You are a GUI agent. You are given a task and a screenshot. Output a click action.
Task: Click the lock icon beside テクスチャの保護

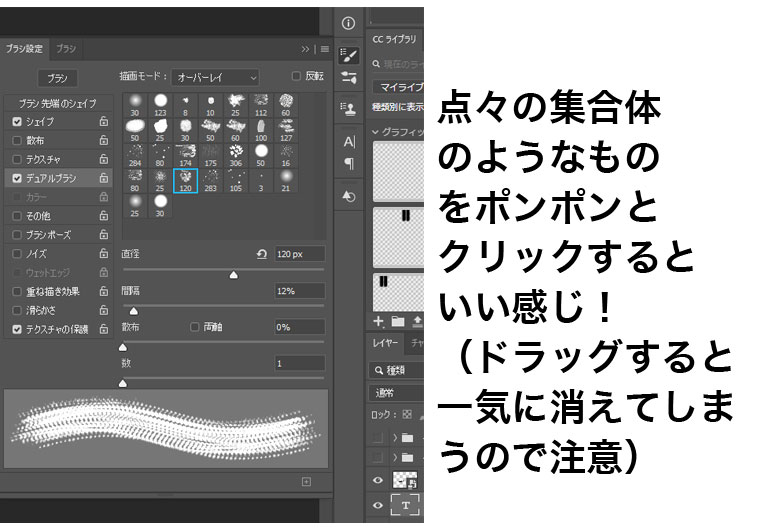pyautogui.click(x=103, y=329)
